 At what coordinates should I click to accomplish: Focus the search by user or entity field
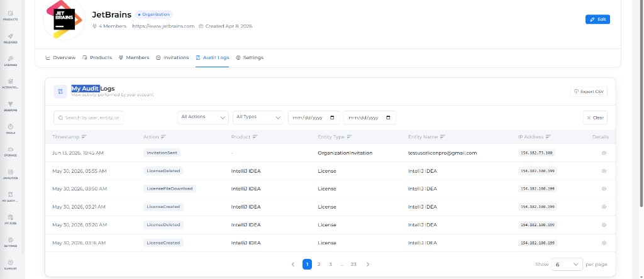click(88, 118)
